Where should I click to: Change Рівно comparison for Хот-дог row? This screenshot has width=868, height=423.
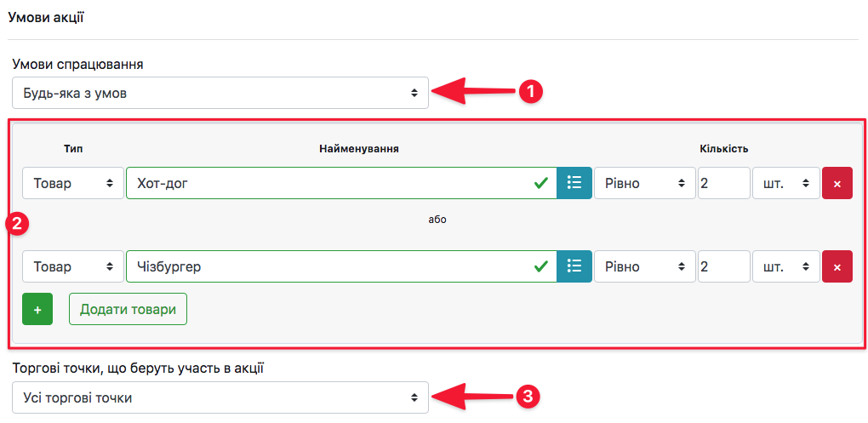coord(644,183)
